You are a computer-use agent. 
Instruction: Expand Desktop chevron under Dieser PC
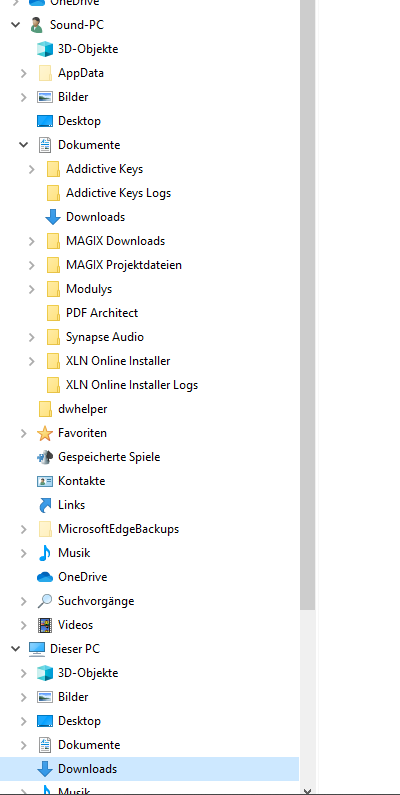click(24, 721)
